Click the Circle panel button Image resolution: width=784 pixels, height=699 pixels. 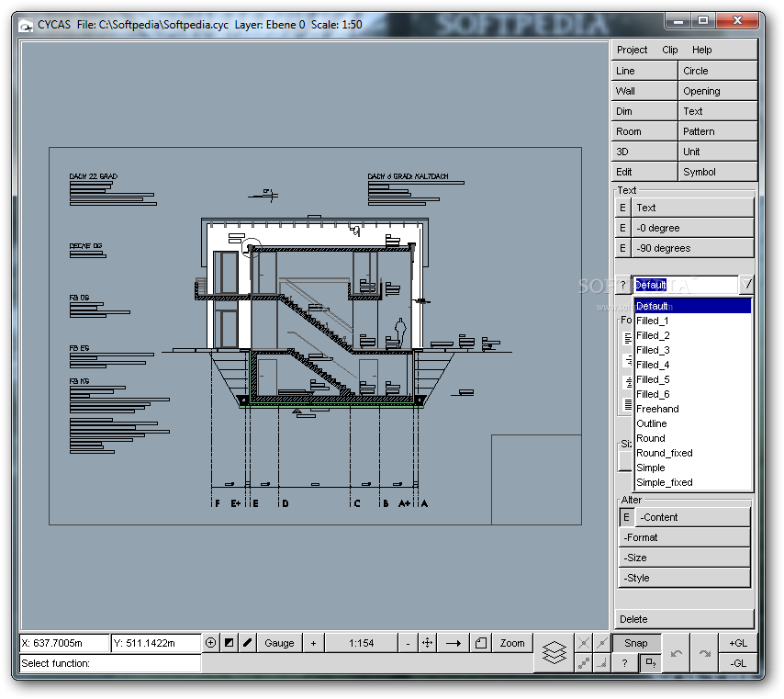click(718, 71)
